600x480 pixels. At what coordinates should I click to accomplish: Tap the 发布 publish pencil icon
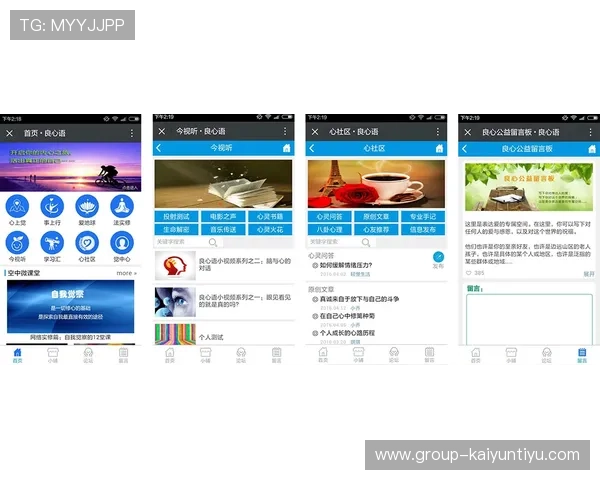(438, 257)
